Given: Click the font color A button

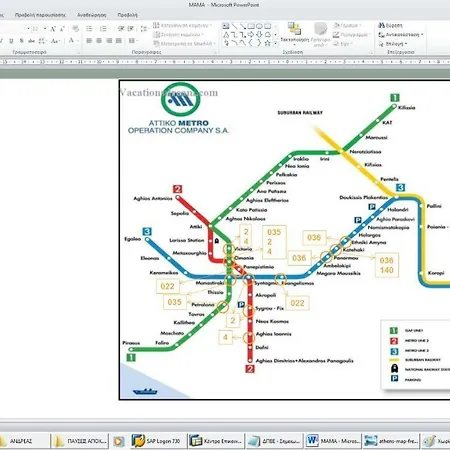Looking at the screenshot, I should coord(71,41).
